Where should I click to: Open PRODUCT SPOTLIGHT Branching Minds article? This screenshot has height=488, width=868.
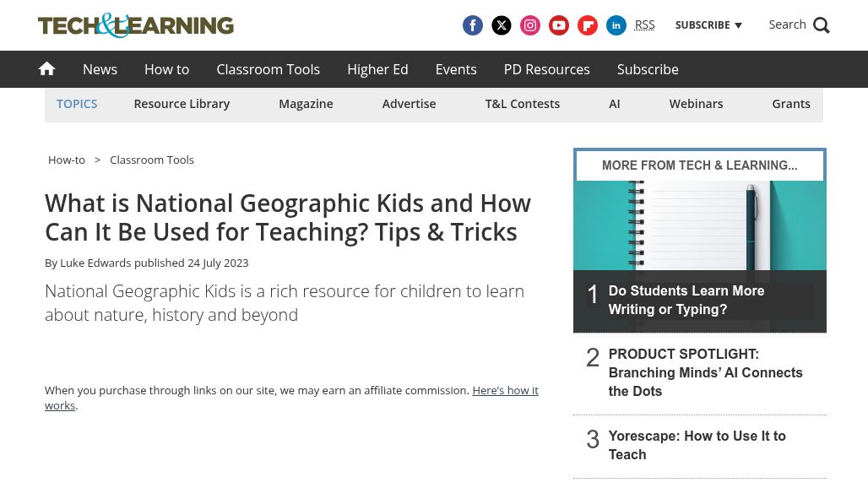click(x=705, y=372)
